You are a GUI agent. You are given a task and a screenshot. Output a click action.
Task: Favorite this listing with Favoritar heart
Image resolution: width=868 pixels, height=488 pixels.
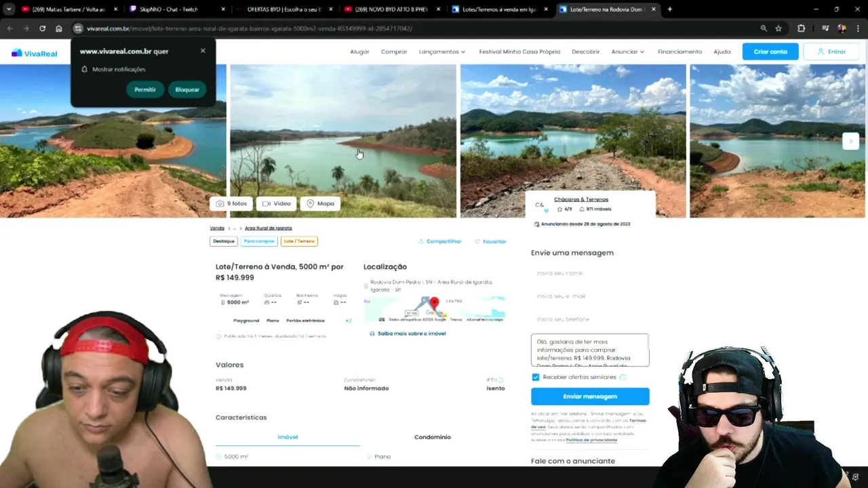[x=490, y=241]
